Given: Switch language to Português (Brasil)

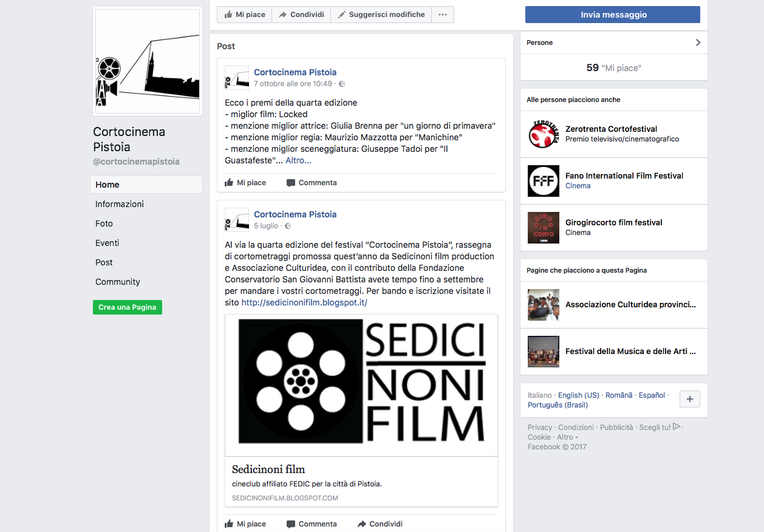Looking at the screenshot, I should click(558, 405).
